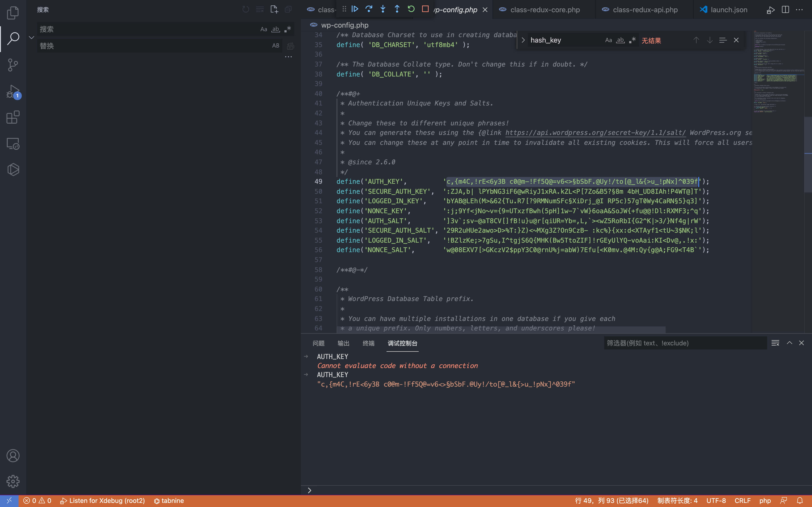Image resolution: width=812 pixels, height=507 pixels.
Task: Click the debug Step Over icon
Action: [369, 9]
